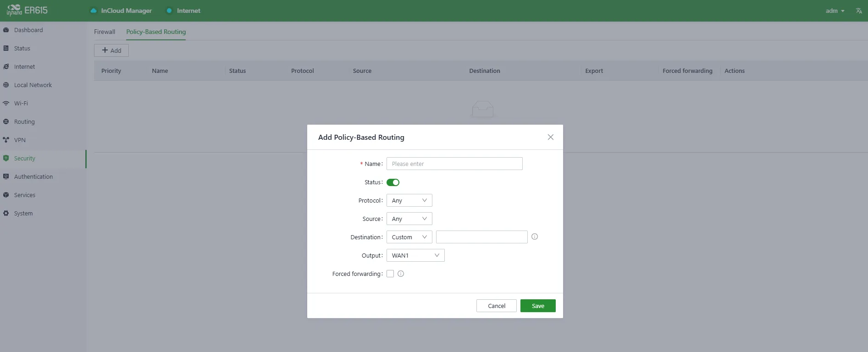Click the Services cube icon

[x=6, y=195]
